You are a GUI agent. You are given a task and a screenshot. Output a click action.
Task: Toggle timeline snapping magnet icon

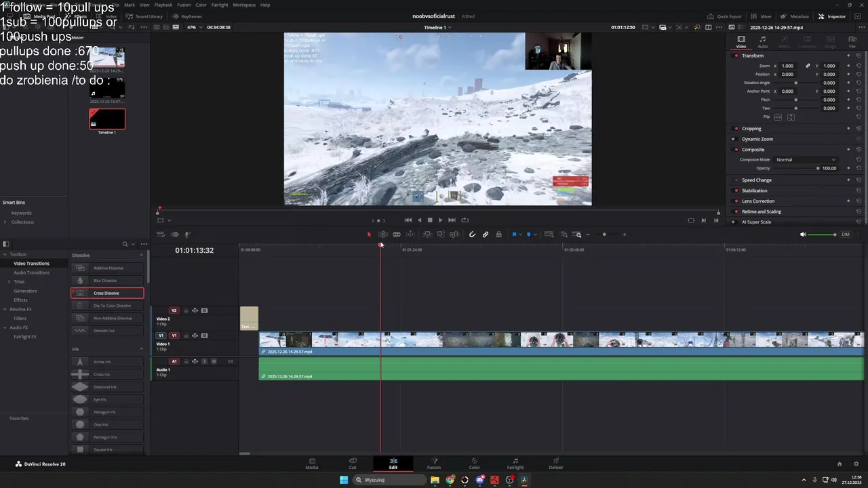click(472, 235)
